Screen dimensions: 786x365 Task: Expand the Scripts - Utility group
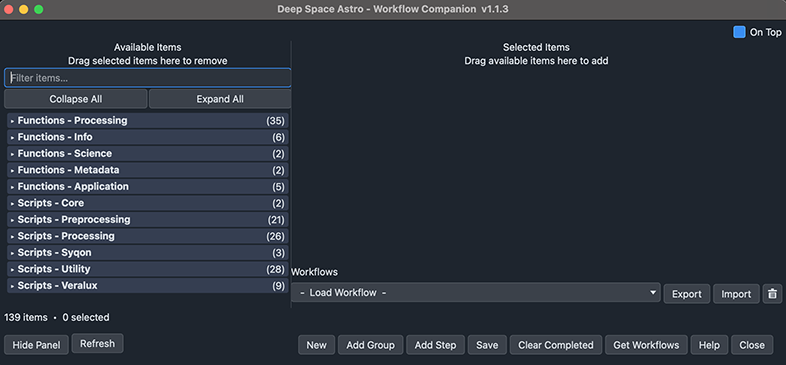[148, 269]
